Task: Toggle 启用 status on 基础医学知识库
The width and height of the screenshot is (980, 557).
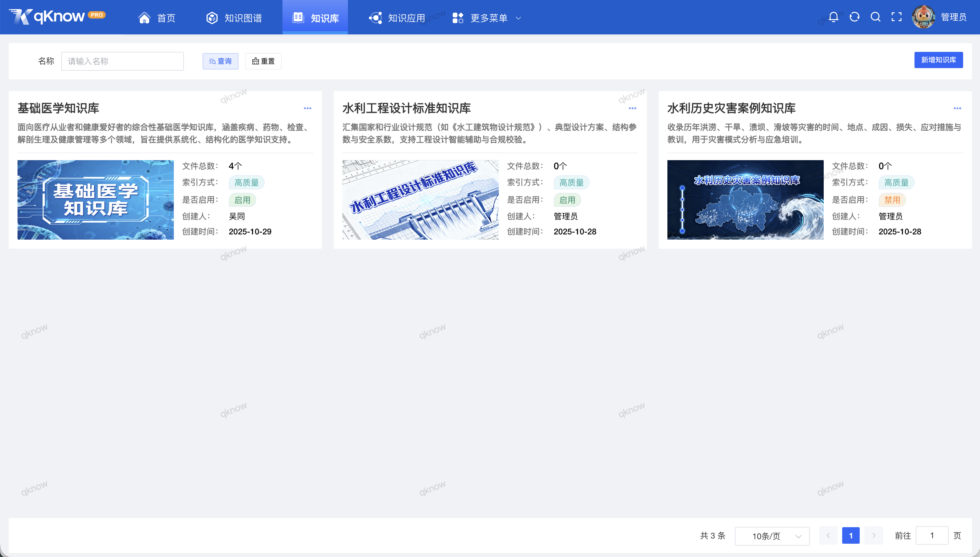Action: click(x=243, y=200)
